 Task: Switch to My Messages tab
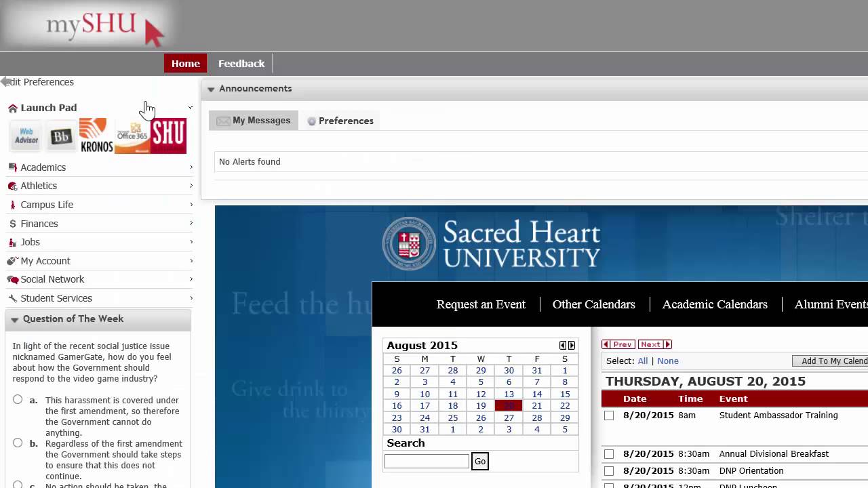click(254, 121)
